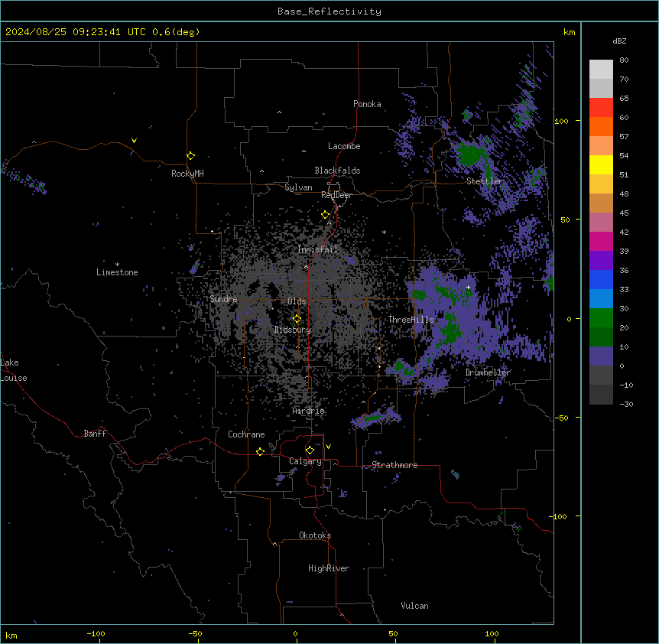Viewport: 659px width, 644px height.
Task: Click the -30 value at the legend bottom
Action: click(626, 405)
